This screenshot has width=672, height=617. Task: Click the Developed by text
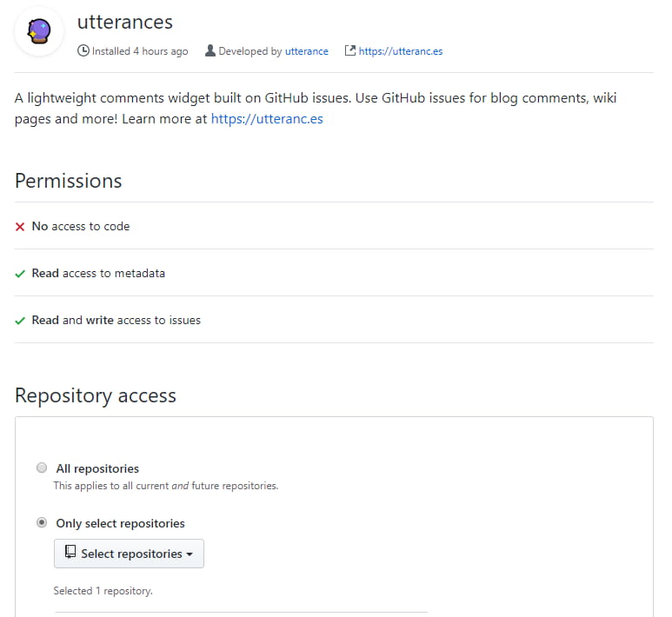coord(250,51)
